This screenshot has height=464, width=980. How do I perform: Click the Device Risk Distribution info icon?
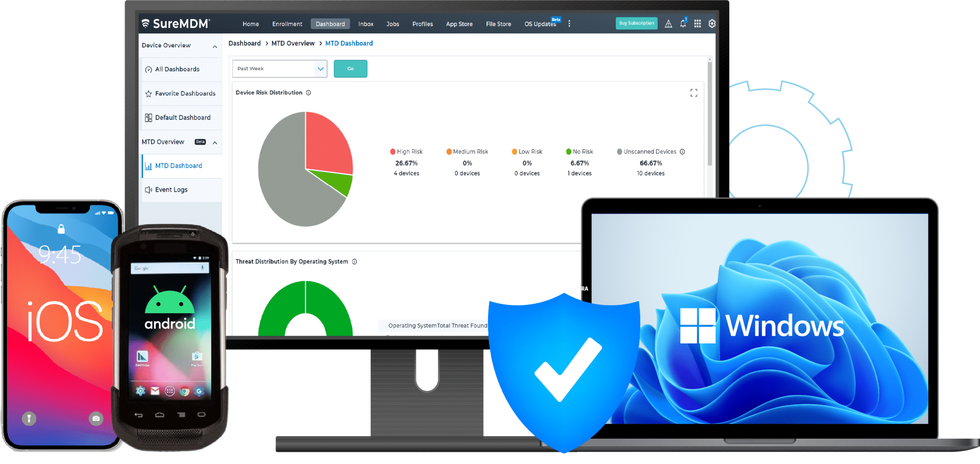[308, 93]
